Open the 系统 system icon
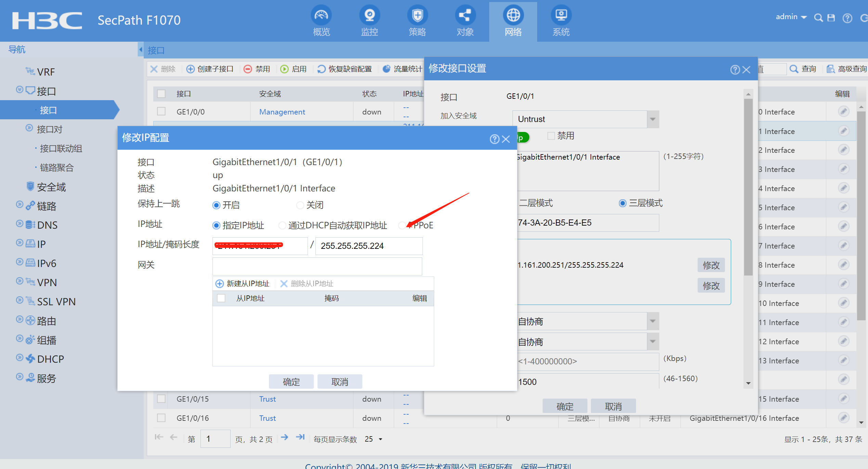Image resolution: width=868 pixels, height=469 pixels. coord(561,16)
